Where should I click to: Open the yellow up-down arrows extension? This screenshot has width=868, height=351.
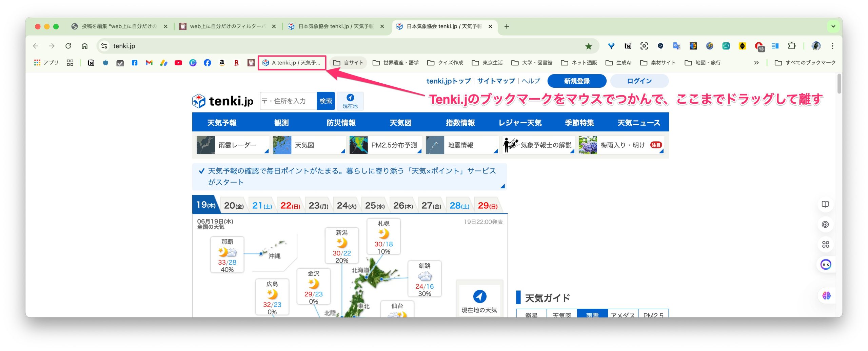pos(743,46)
